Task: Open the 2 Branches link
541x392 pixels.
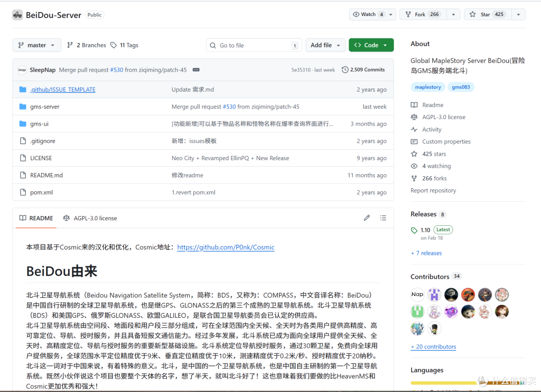Action: (x=87, y=45)
